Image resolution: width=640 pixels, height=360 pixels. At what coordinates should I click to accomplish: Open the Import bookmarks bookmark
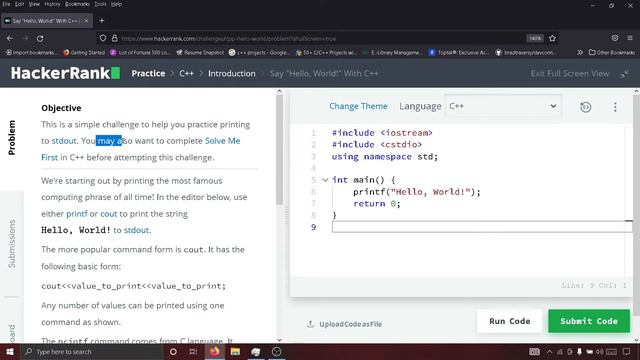[31, 52]
